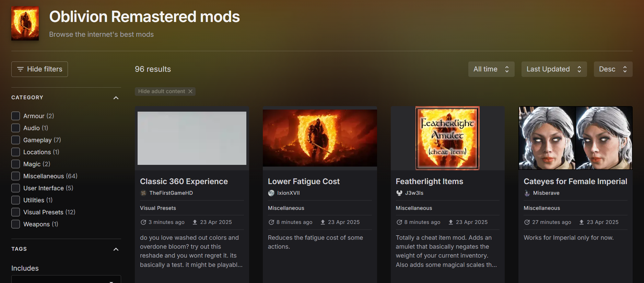This screenshot has height=283, width=644.
Task: Click Misberave author avatar icon
Action: tap(527, 193)
